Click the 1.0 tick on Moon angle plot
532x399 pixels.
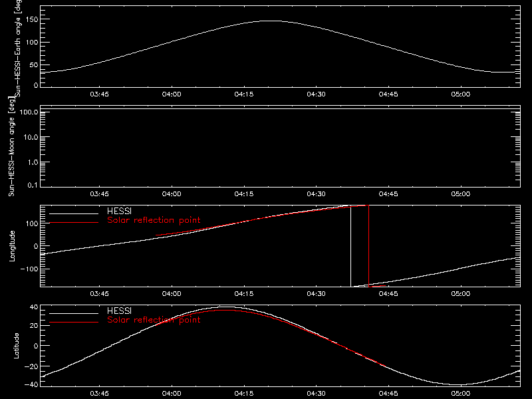click(33, 162)
